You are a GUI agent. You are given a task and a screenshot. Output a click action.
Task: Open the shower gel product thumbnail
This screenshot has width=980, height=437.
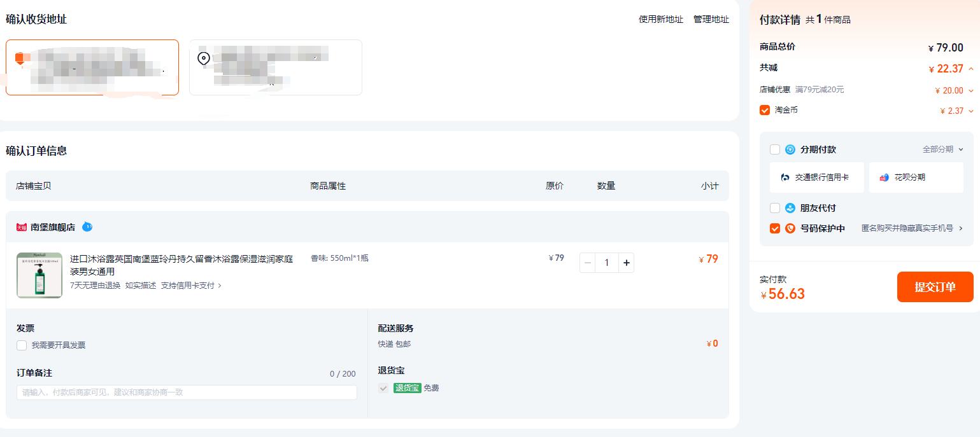pos(39,275)
